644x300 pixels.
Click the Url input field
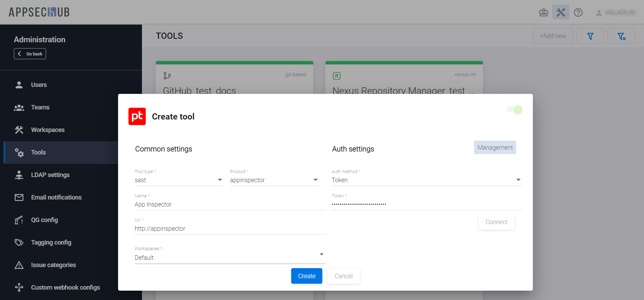[x=230, y=229]
